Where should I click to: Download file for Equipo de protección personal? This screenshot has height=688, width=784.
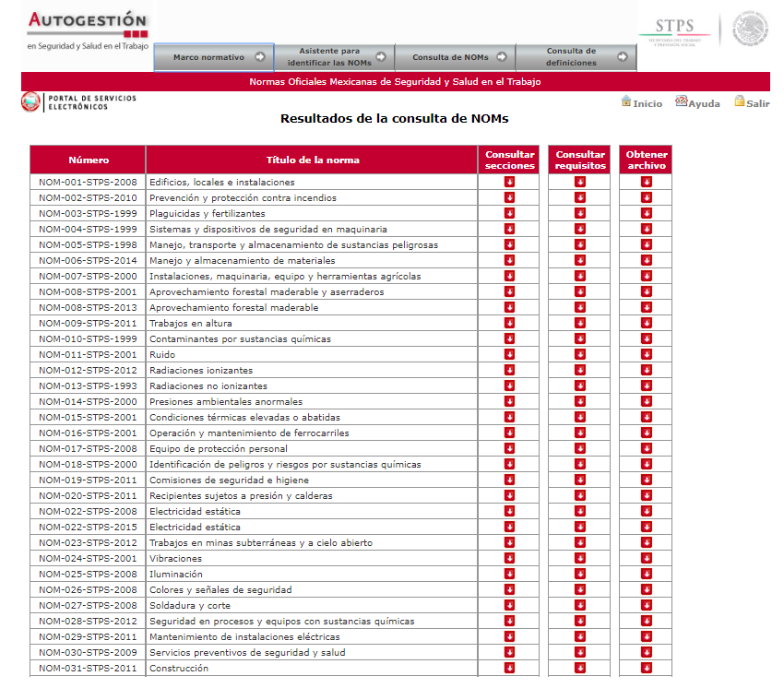pos(646,448)
